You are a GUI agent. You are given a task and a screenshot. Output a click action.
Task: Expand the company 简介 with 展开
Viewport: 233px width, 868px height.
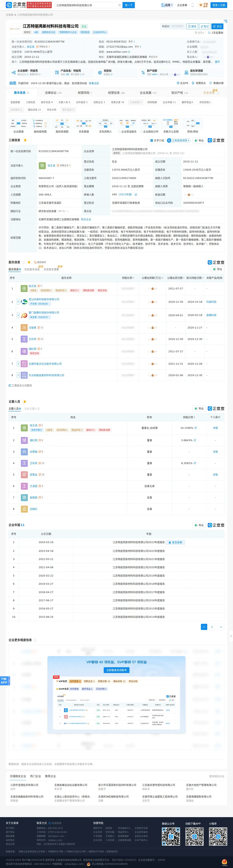[x=217, y=62]
